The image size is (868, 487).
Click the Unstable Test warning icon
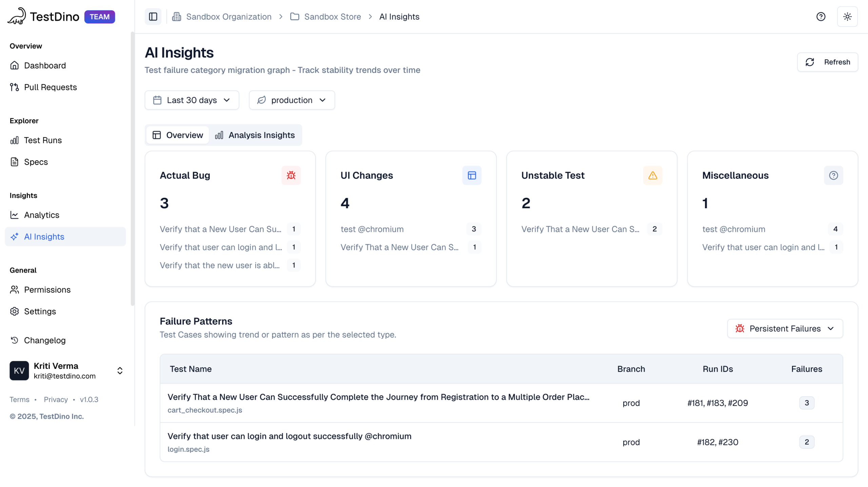point(652,175)
